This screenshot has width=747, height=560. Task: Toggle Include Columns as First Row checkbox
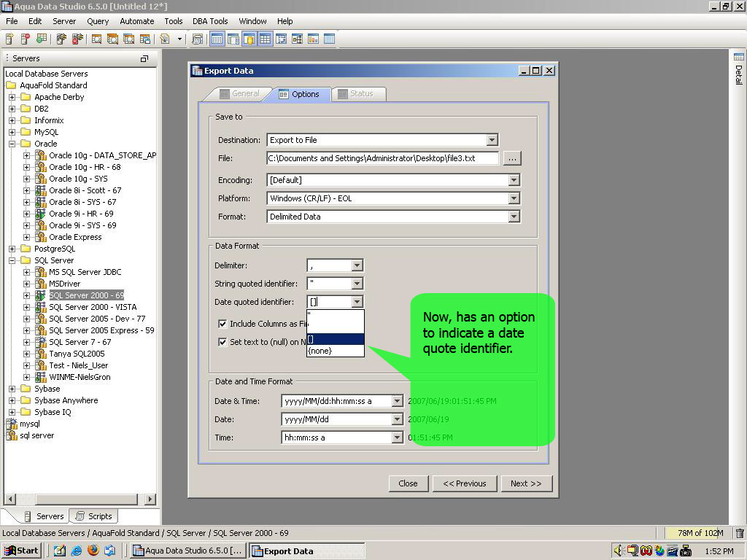coord(222,324)
